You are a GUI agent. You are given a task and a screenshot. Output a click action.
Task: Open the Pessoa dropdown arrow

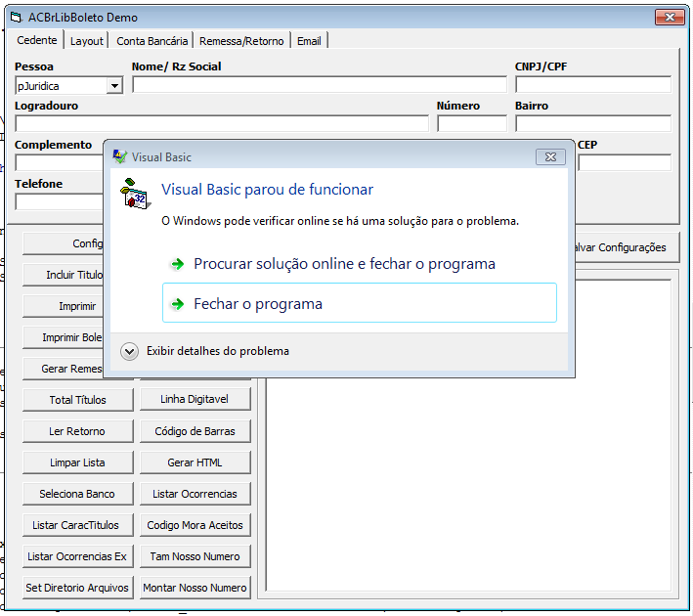coord(114,86)
